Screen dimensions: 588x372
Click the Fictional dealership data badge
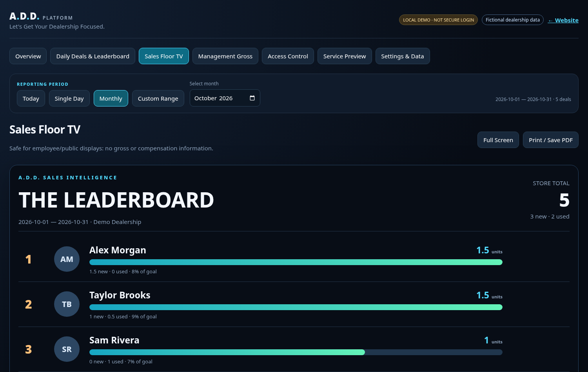(513, 20)
